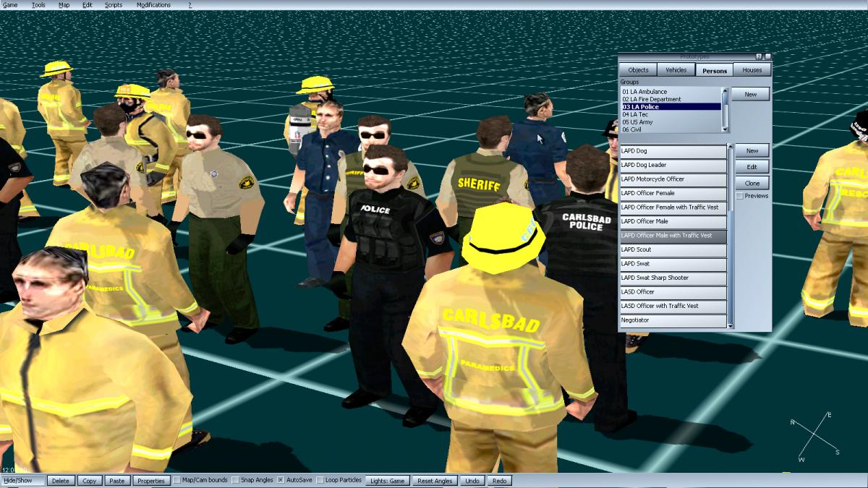
Task: Click the scroll-down arrow below Negotiator list
Action: tap(731, 326)
